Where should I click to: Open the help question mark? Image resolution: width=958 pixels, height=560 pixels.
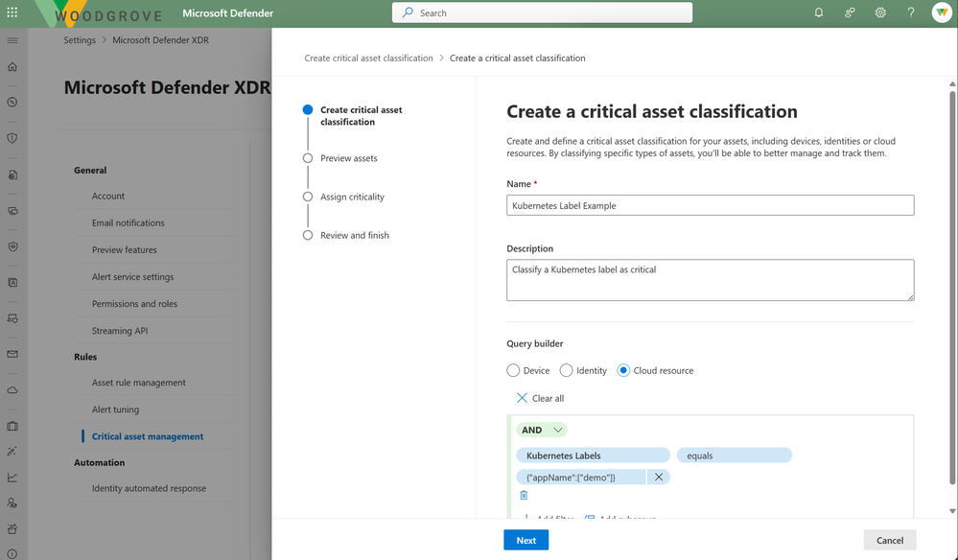point(911,12)
